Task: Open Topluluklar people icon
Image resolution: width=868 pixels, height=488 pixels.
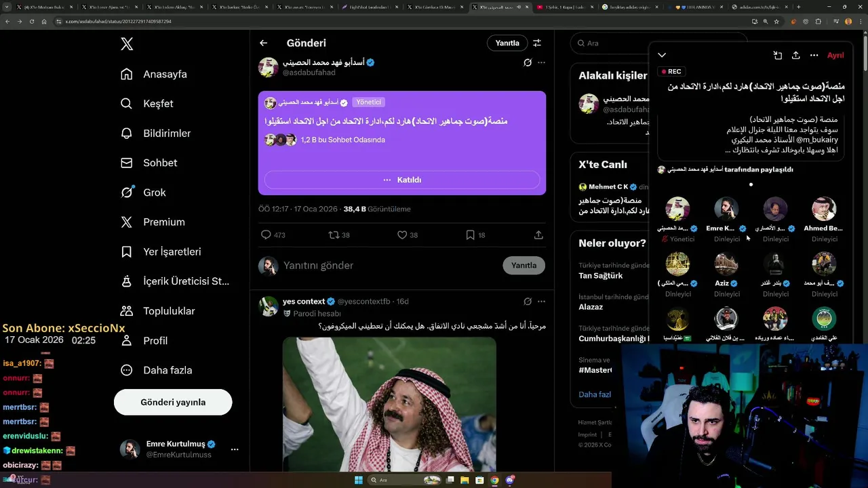Action: coord(127,310)
